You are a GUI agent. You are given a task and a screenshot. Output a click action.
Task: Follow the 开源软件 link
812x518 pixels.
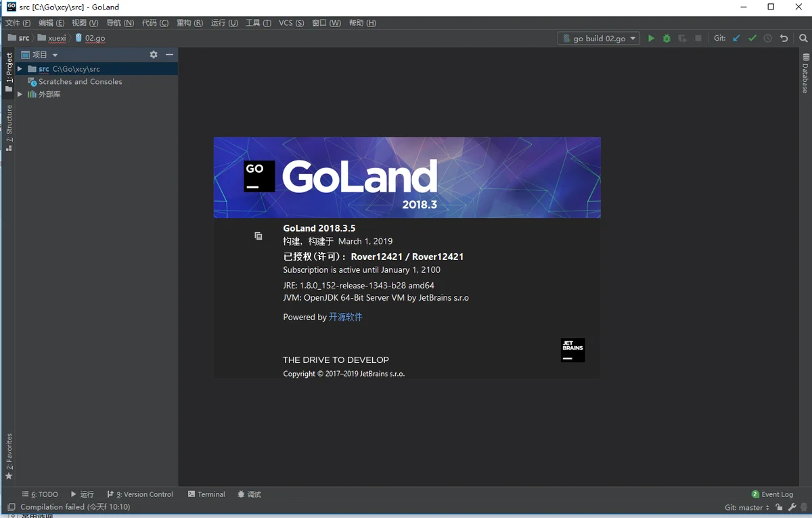point(346,317)
